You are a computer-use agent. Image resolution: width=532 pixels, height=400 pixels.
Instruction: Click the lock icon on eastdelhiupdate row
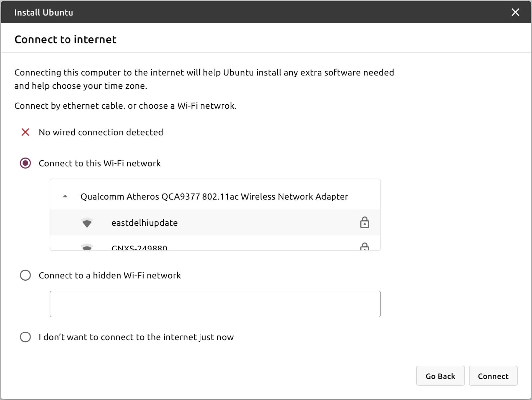pos(365,222)
